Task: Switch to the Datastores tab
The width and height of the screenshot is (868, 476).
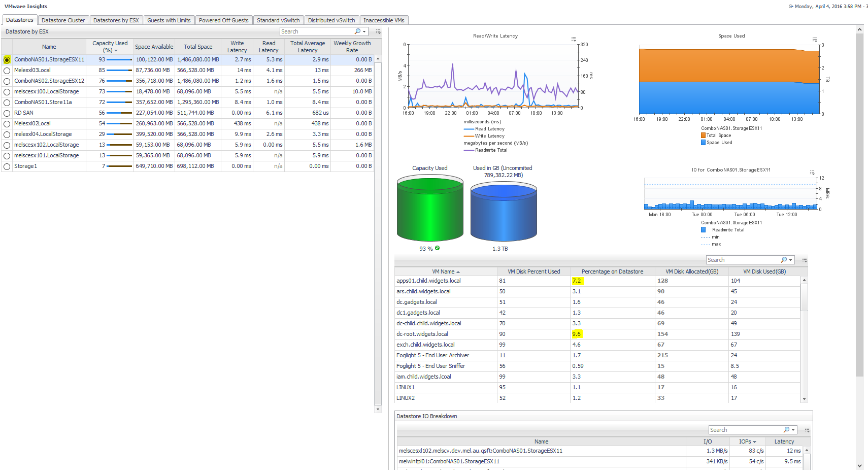Action: pyautogui.click(x=20, y=20)
